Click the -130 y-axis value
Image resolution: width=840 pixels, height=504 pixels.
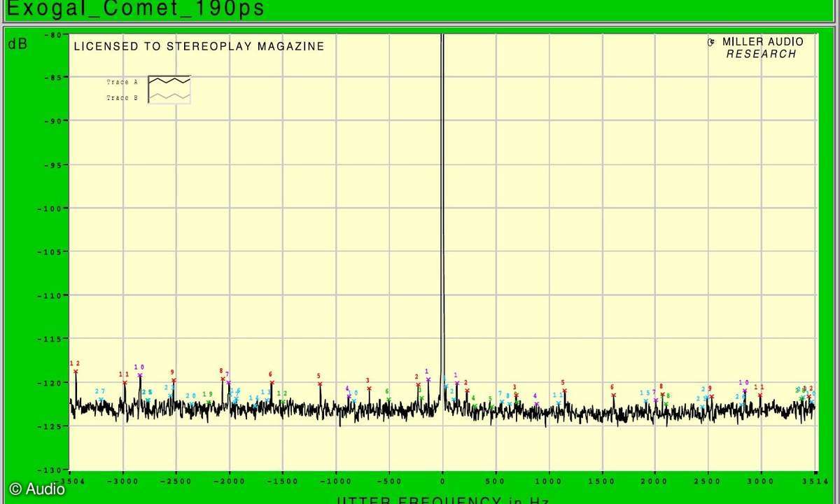49,469
